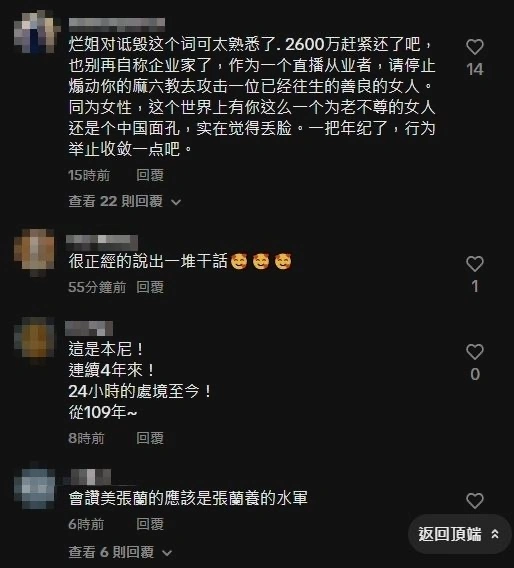Reply to the comment from 8時前
Viewport: 514px width, 568px height.
click(150, 438)
